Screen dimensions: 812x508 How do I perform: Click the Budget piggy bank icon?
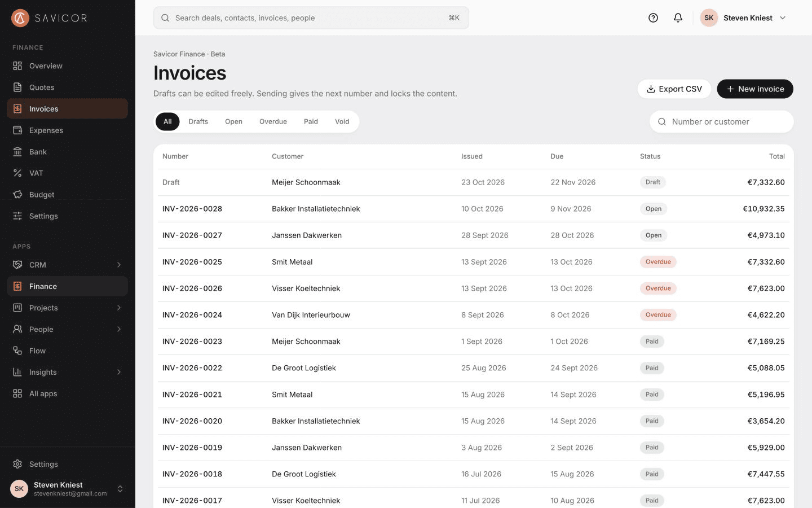(x=17, y=195)
